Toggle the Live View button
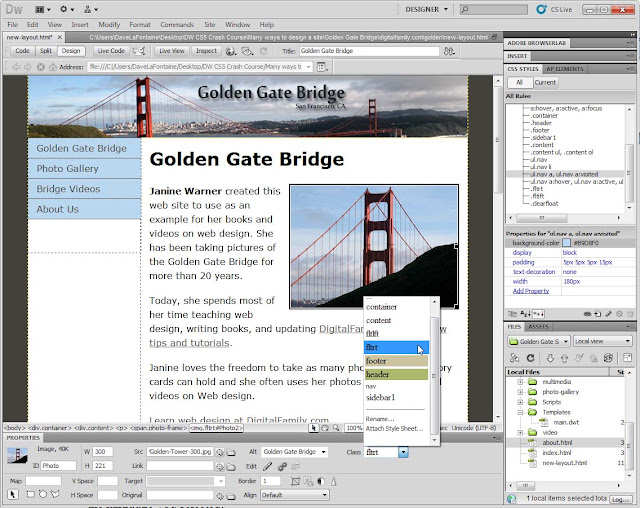The image size is (640, 508). 171,51
